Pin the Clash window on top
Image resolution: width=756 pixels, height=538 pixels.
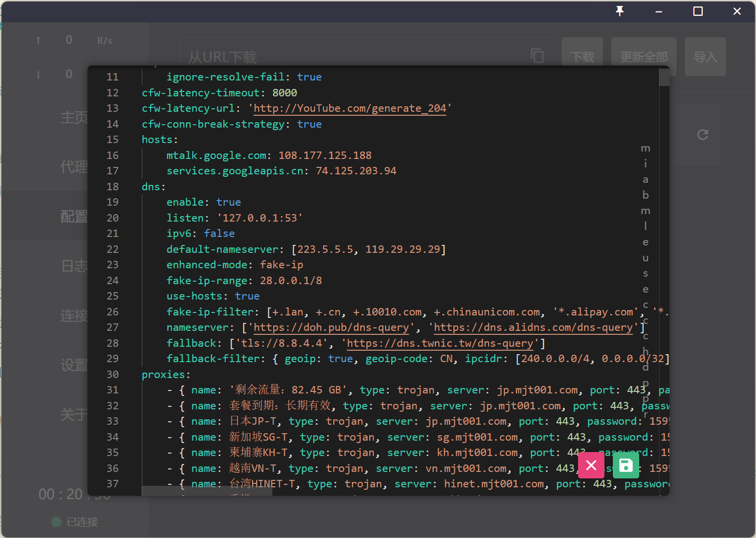[x=619, y=11]
